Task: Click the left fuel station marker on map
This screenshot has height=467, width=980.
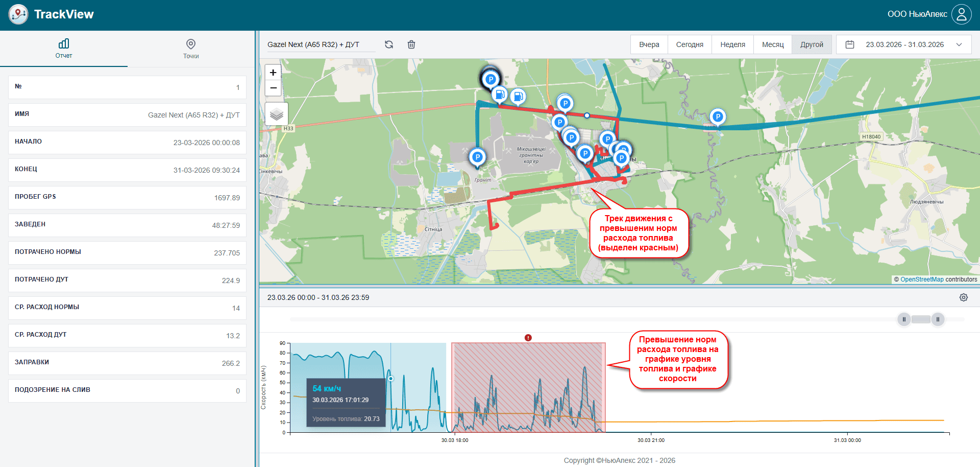Action: 500,94
